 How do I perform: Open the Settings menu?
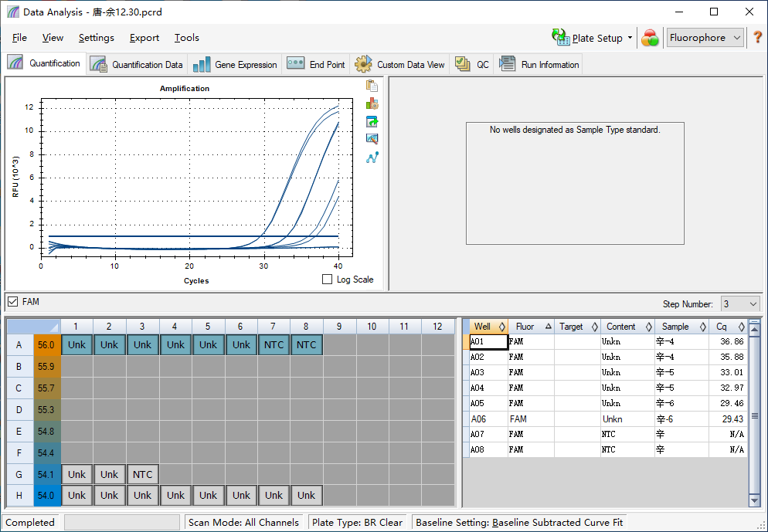coord(96,38)
